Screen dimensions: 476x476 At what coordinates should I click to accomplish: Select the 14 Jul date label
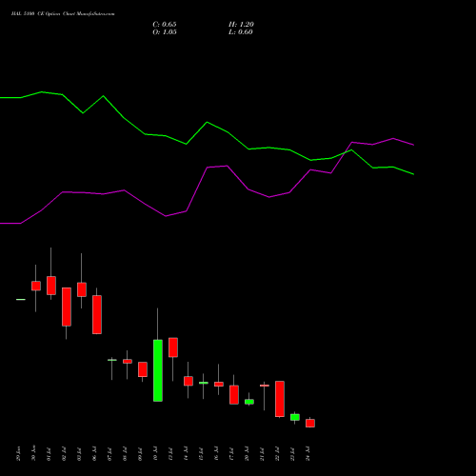tap(186, 454)
